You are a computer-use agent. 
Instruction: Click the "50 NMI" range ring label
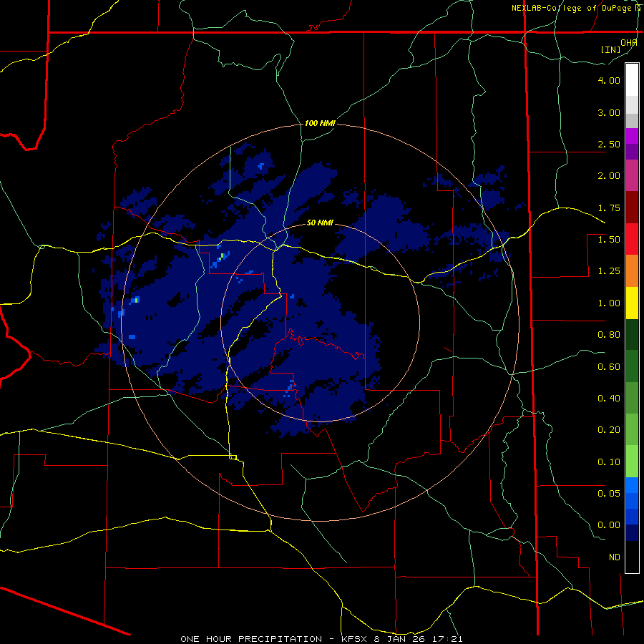(320, 223)
